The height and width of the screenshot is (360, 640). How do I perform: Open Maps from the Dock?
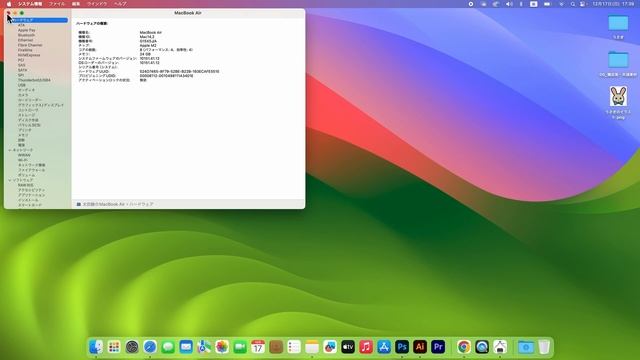(204, 347)
